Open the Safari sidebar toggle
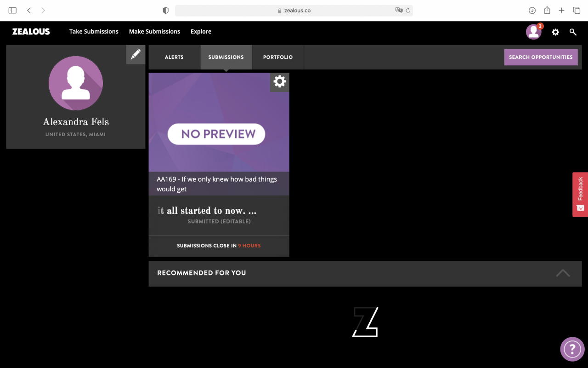This screenshot has height=368, width=588. point(12,10)
